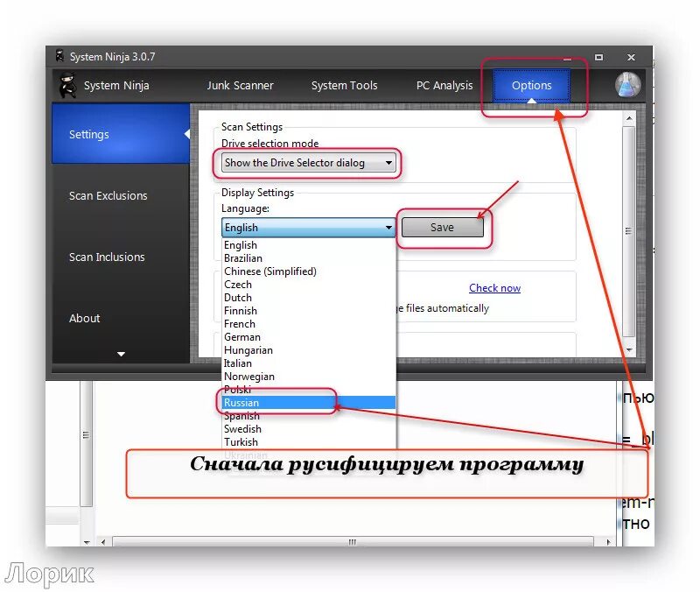The height and width of the screenshot is (592, 700).
Task: Click the System Ninja logo icon
Action: click(x=67, y=85)
